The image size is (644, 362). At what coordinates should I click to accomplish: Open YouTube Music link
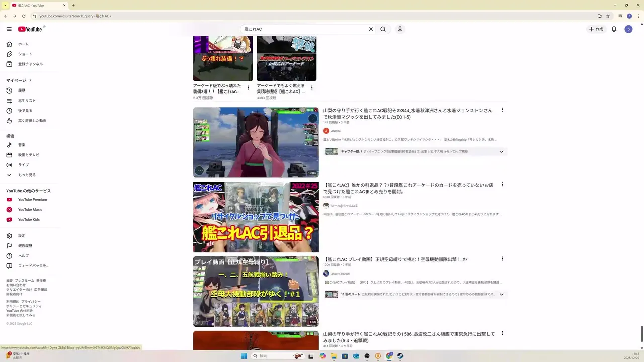(31, 210)
